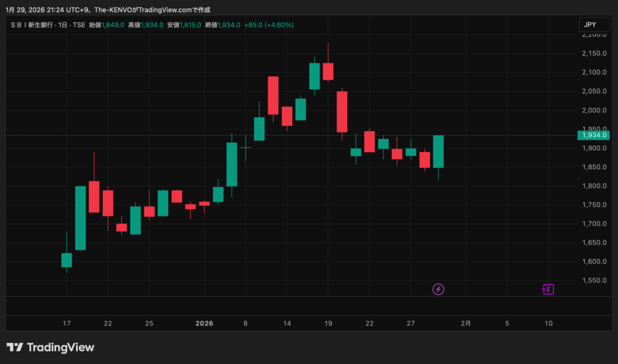Click the TradingView logo icon
The width and height of the screenshot is (618, 364).
tap(14, 348)
